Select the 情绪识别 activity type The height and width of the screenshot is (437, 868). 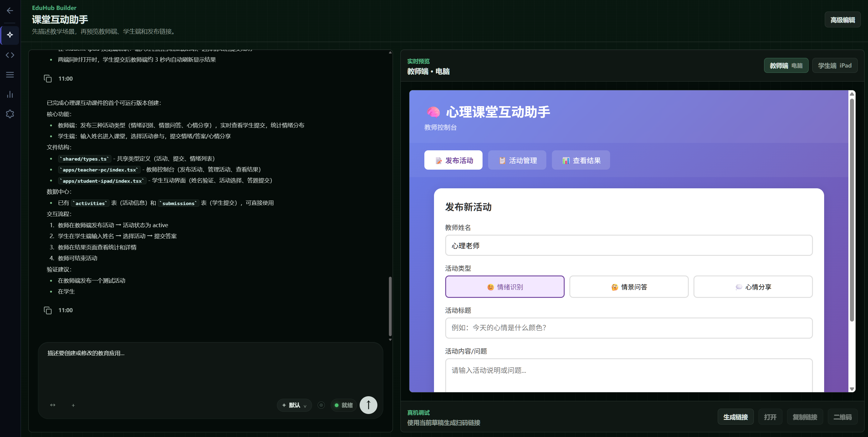504,287
